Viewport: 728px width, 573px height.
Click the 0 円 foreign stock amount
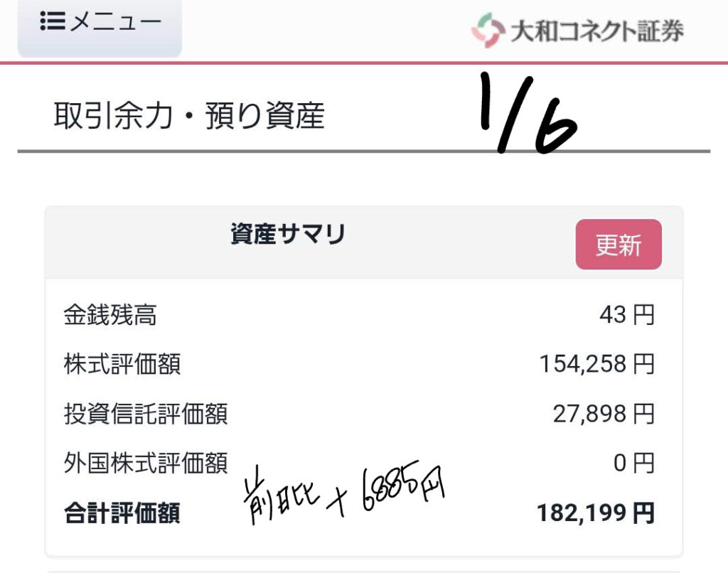tap(633, 464)
